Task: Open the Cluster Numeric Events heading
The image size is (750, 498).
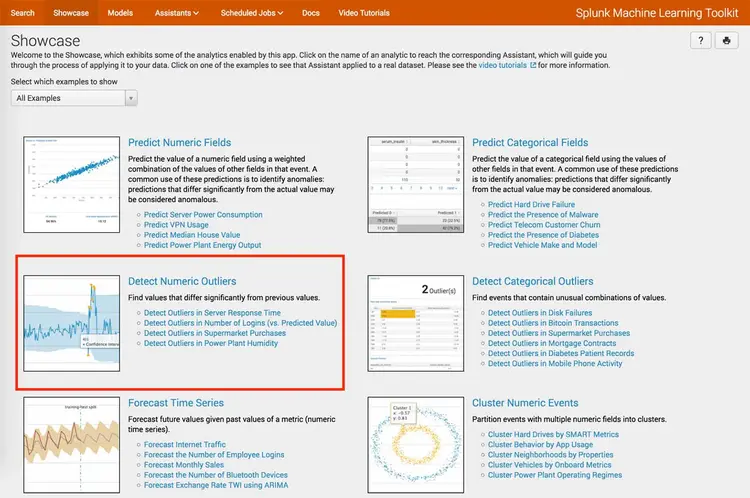Action: (x=525, y=403)
